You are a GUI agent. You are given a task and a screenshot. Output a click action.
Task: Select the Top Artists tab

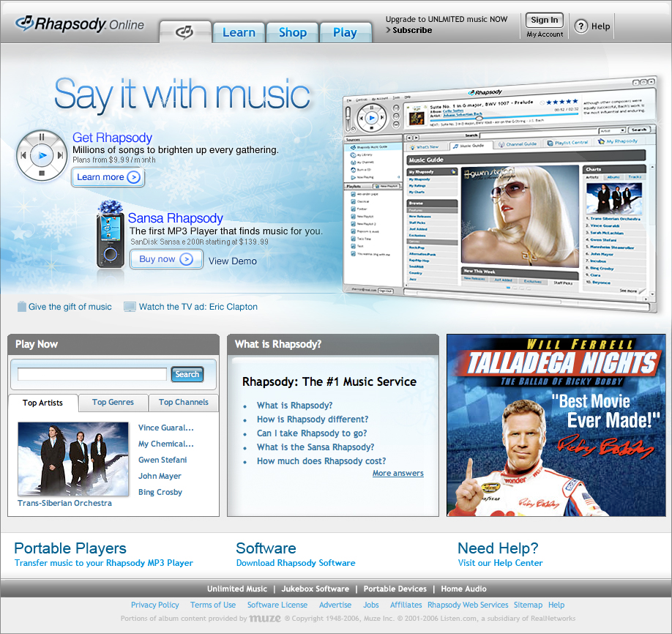[43, 403]
